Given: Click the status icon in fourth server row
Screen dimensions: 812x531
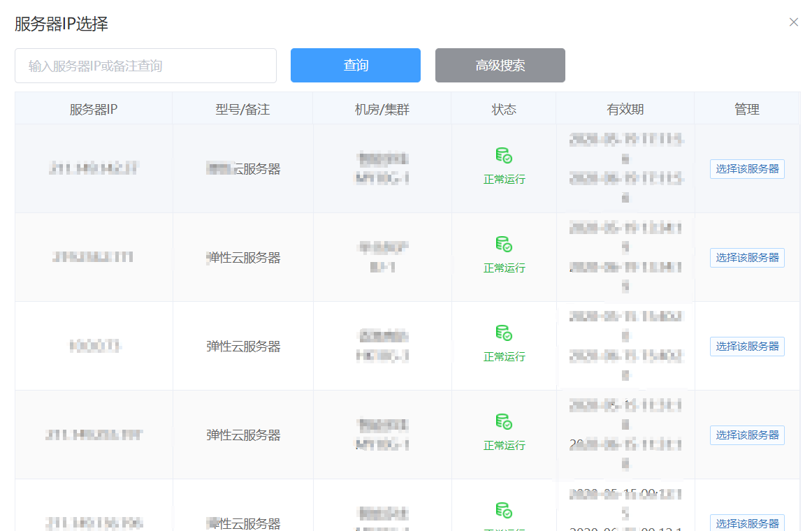Looking at the screenshot, I should point(504,421).
